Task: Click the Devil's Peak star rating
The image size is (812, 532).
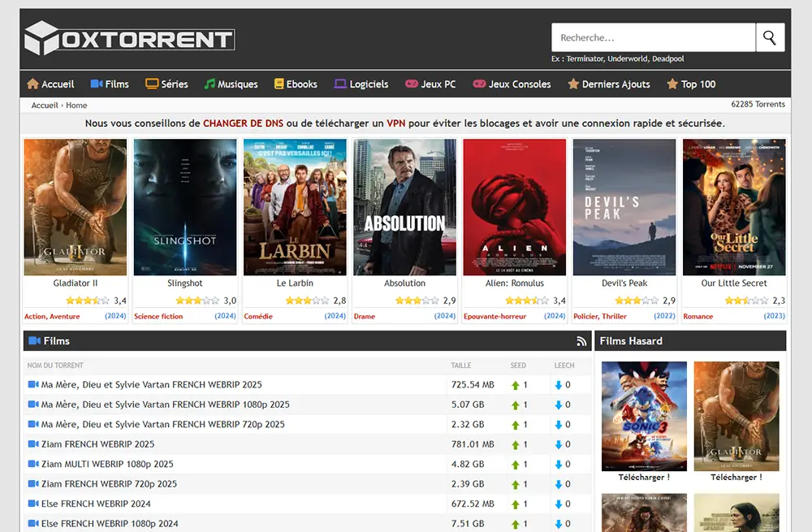Action: 637,301
